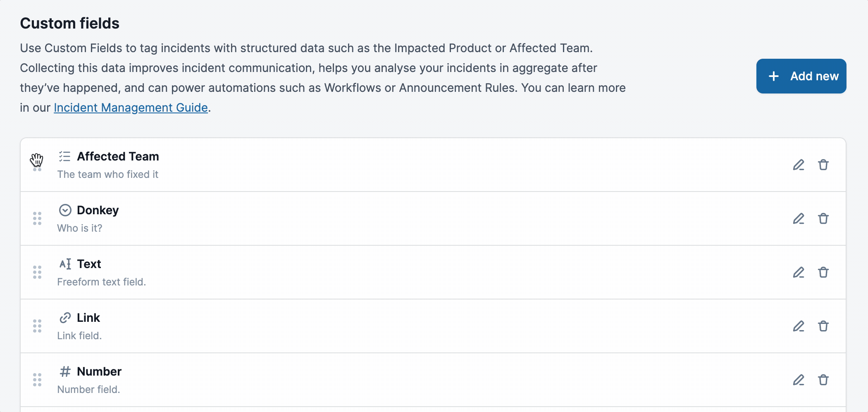The height and width of the screenshot is (412, 868).
Task: Edit the Donkey custom field
Action: [x=799, y=218]
